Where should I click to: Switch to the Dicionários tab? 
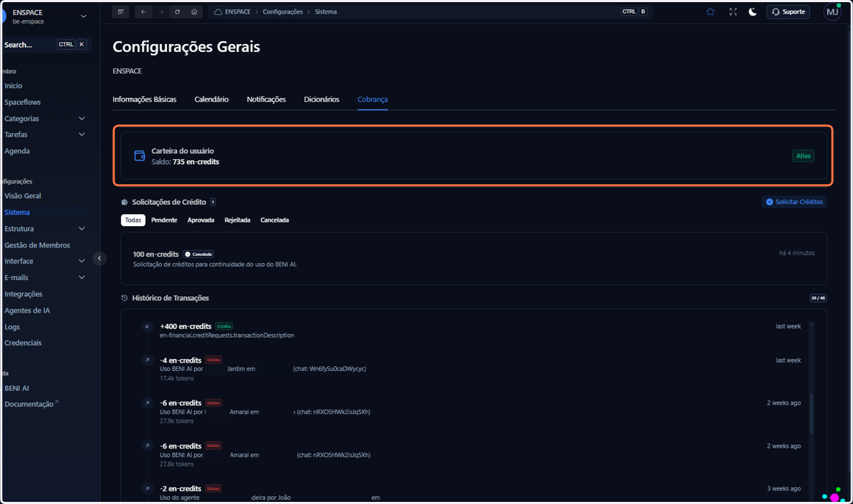[322, 100]
